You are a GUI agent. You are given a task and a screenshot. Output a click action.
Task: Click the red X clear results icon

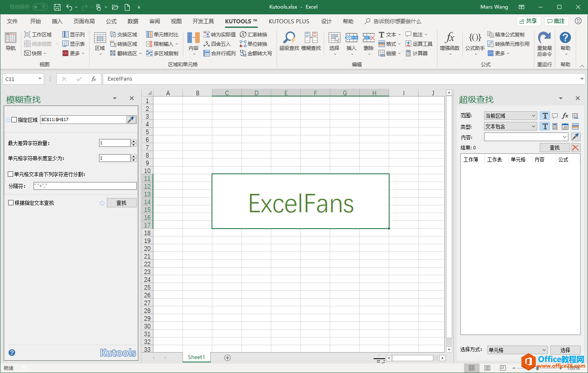575,148
